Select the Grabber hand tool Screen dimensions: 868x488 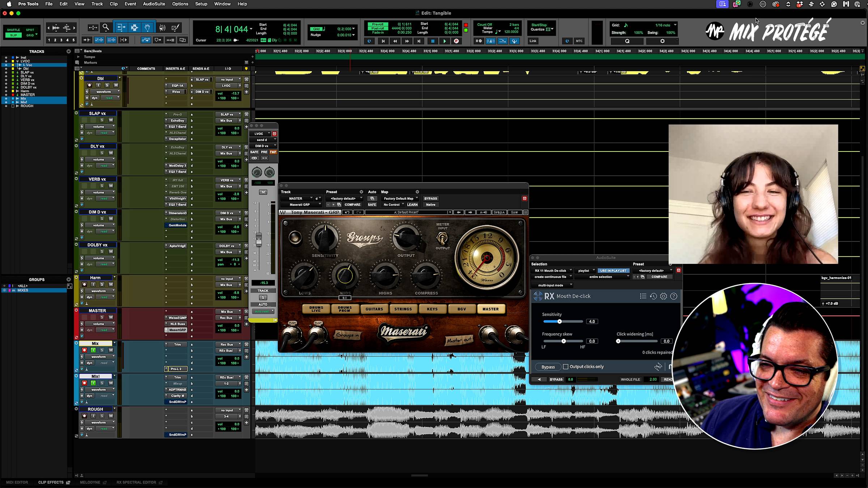[147, 27]
